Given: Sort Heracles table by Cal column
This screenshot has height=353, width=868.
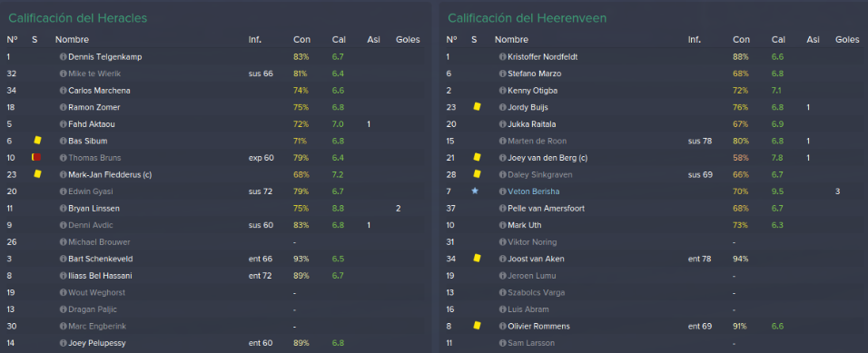Looking at the screenshot, I should 339,40.
